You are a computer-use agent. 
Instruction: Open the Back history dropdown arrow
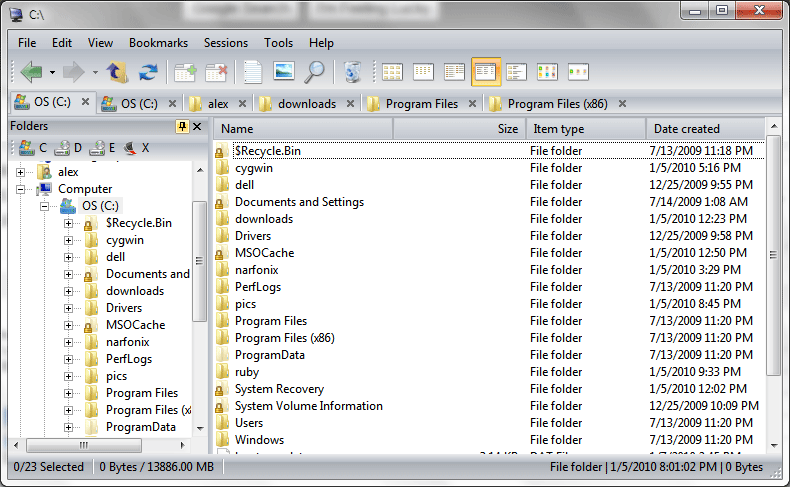coord(52,73)
